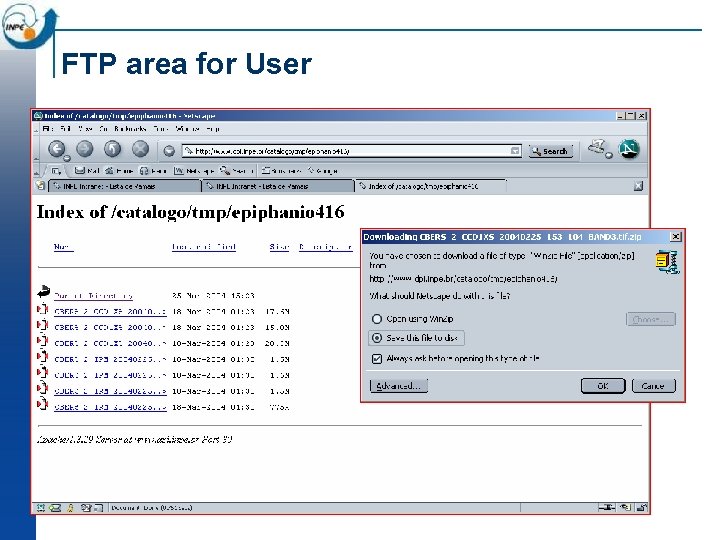Open the Go menu
Screen dimensions: 720x540
(104, 129)
